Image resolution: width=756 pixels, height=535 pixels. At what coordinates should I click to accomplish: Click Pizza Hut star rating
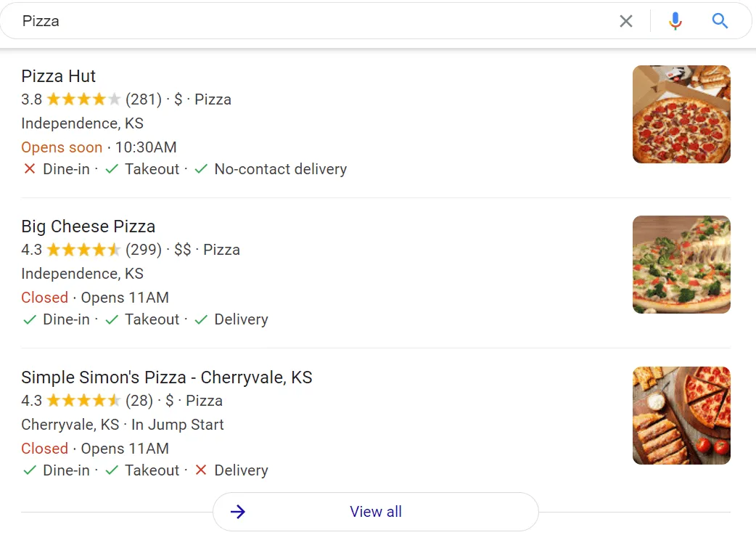[83, 99]
